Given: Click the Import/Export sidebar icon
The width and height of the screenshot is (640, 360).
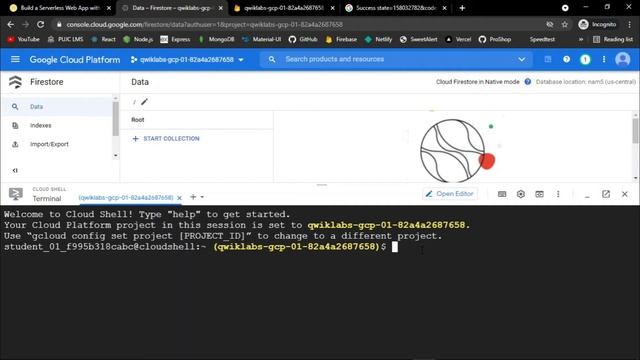Looking at the screenshot, I should (x=15, y=144).
